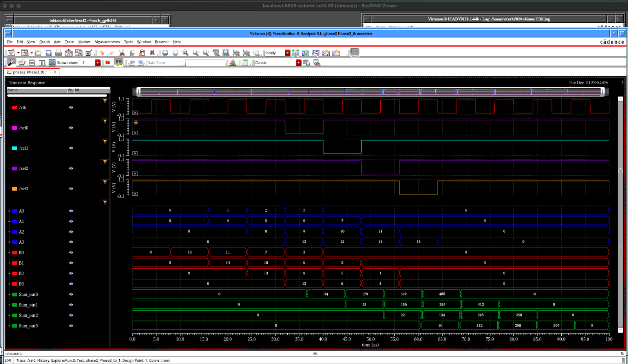The width and height of the screenshot is (628, 364).
Task: Open the Marker menu
Action: pos(84,42)
